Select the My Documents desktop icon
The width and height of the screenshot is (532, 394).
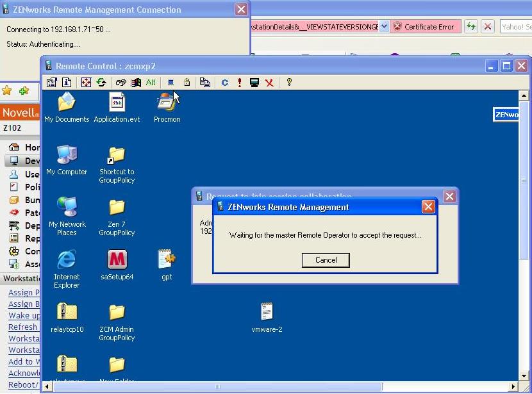coord(67,107)
